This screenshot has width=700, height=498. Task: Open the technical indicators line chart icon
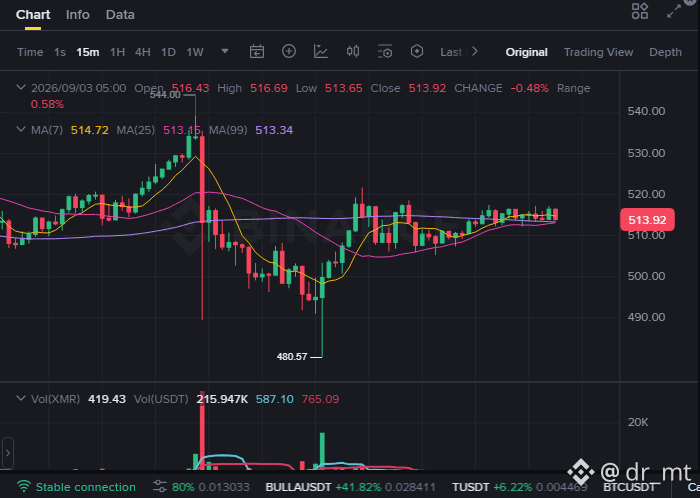click(321, 52)
